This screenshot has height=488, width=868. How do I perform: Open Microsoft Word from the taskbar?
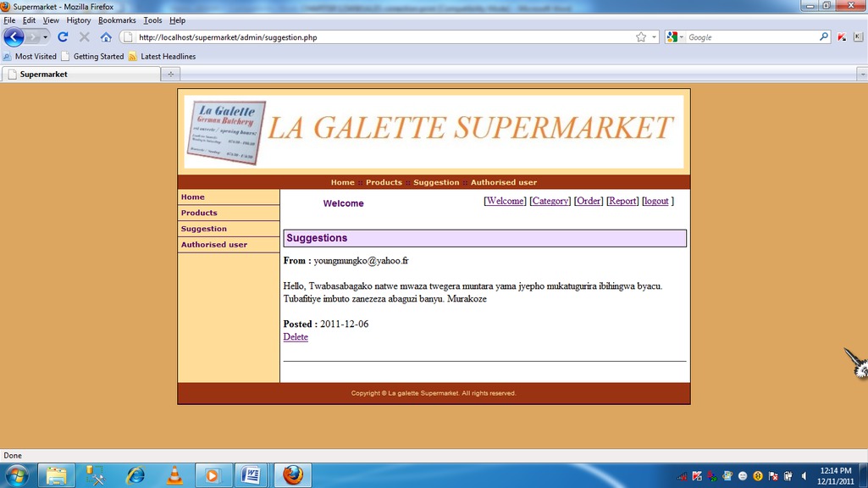252,475
